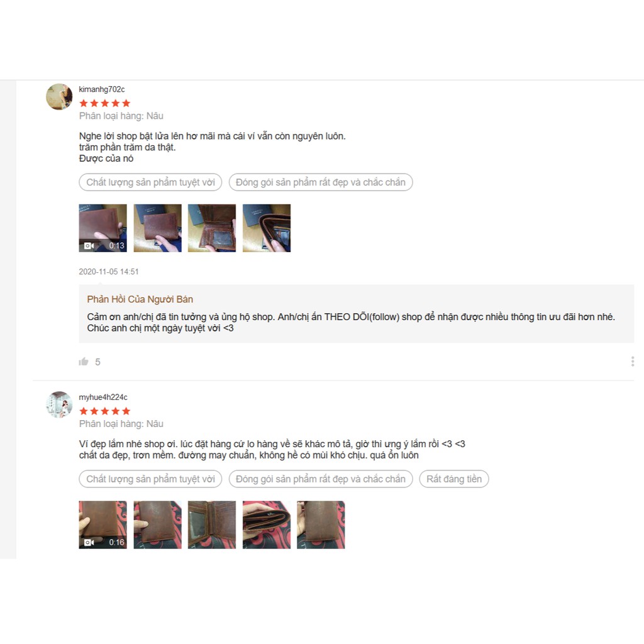
Task: Select first review's 'Đóng gói sản phẩm rất đẹp' tag
Action: pyautogui.click(x=321, y=182)
